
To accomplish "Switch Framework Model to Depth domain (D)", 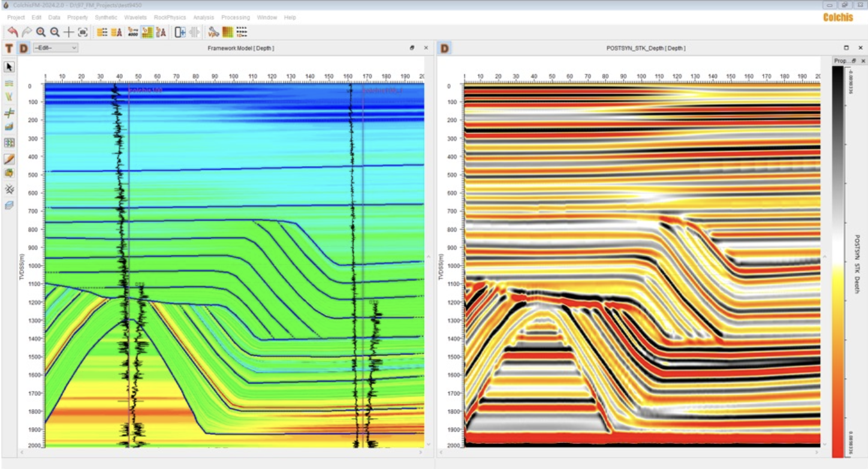I will pyautogui.click(x=23, y=48).
